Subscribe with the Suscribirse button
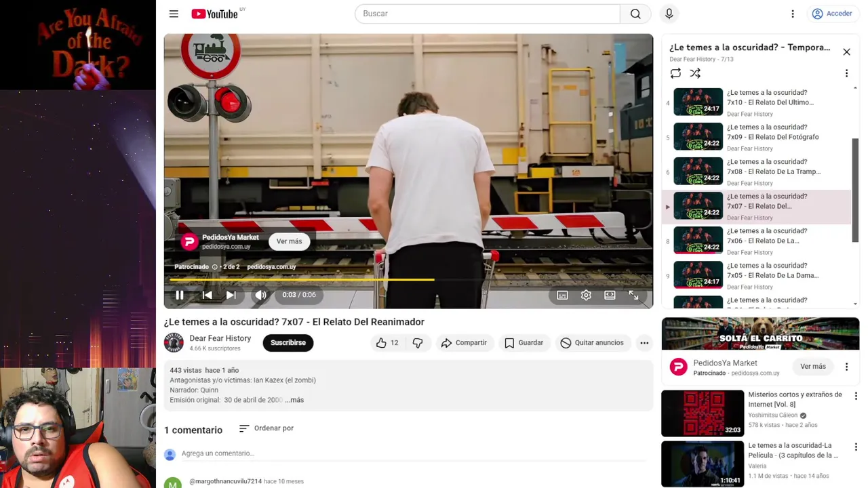The image size is (868, 488). [x=288, y=342]
